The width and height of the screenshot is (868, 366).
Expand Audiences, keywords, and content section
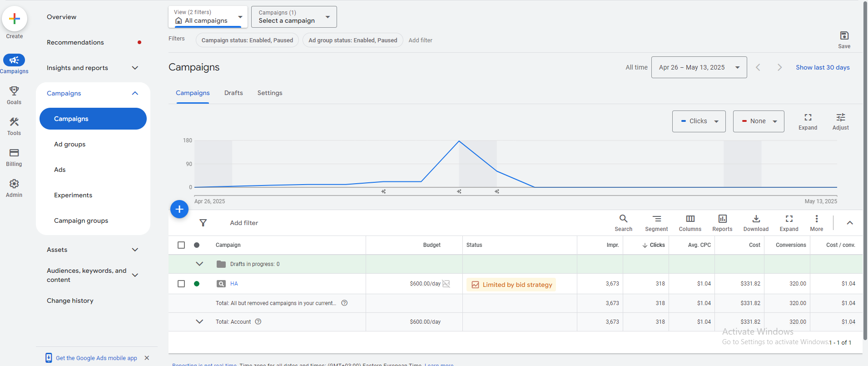[135, 275]
